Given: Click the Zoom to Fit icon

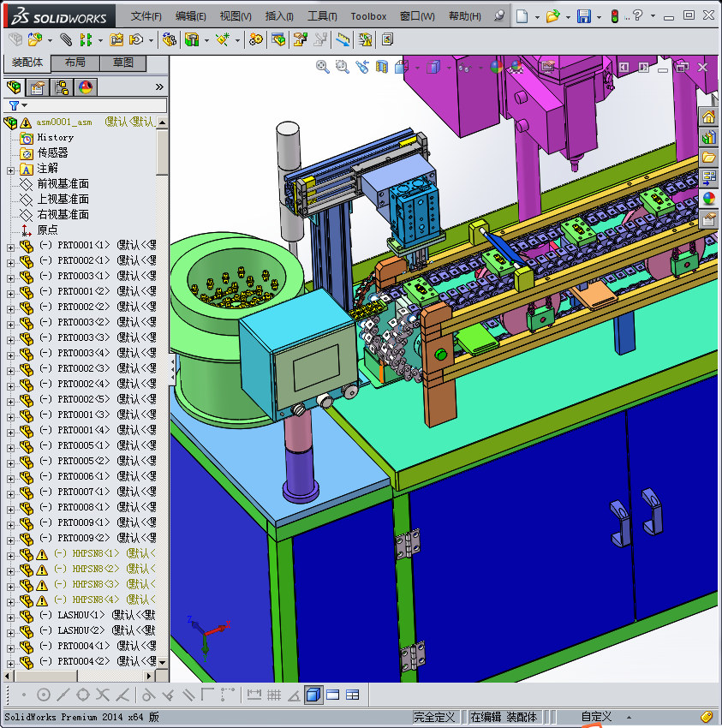Looking at the screenshot, I should point(323,67).
